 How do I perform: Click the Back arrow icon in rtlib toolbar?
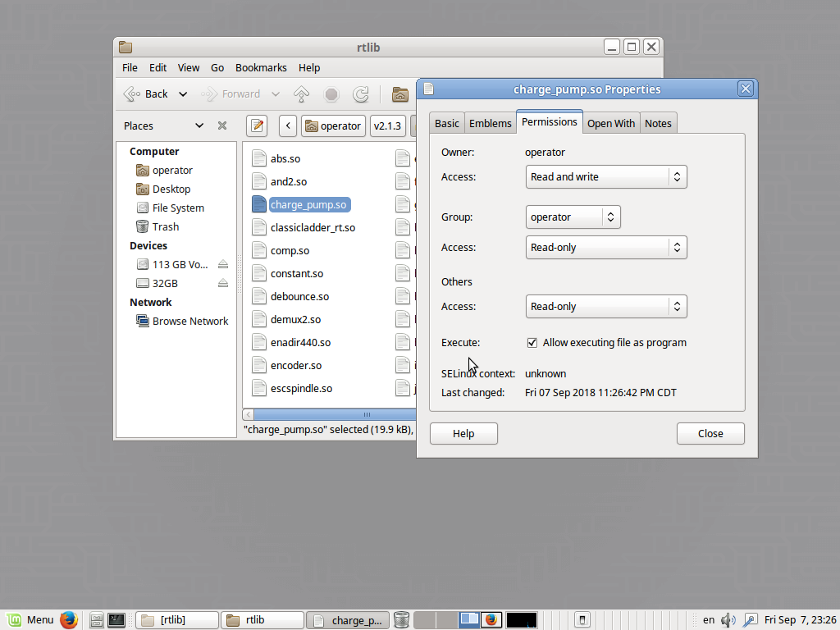[x=132, y=94]
